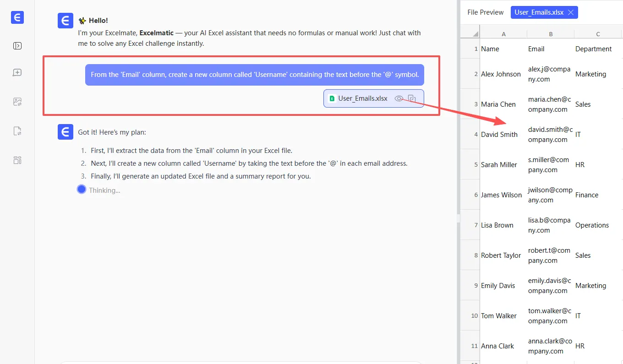The height and width of the screenshot is (364, 623).
Task: Expand the sidebar panel toggle icon
Action: [17, 46]
